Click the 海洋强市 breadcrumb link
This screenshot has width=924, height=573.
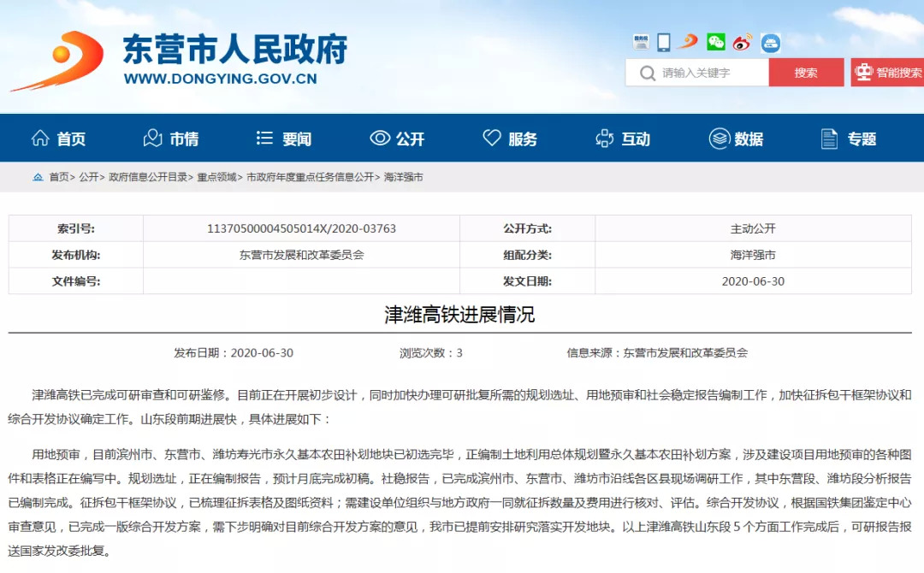click(403, 177)
